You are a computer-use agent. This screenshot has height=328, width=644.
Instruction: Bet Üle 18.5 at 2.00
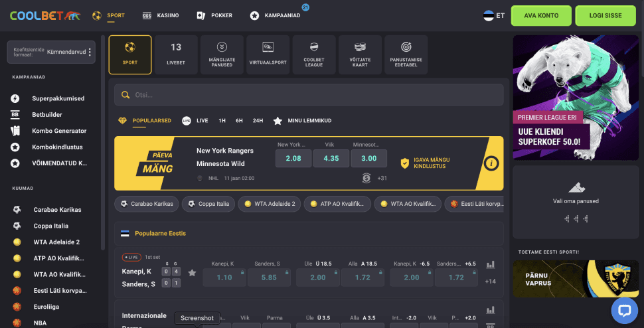[x=317, y=278]
